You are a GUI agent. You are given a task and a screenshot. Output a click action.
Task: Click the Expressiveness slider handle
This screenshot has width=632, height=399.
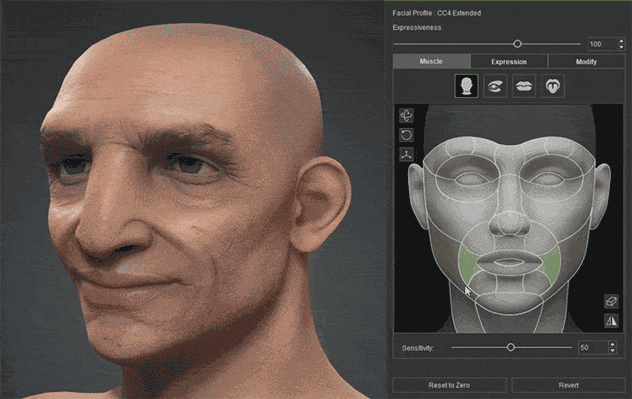click(518, 44)
